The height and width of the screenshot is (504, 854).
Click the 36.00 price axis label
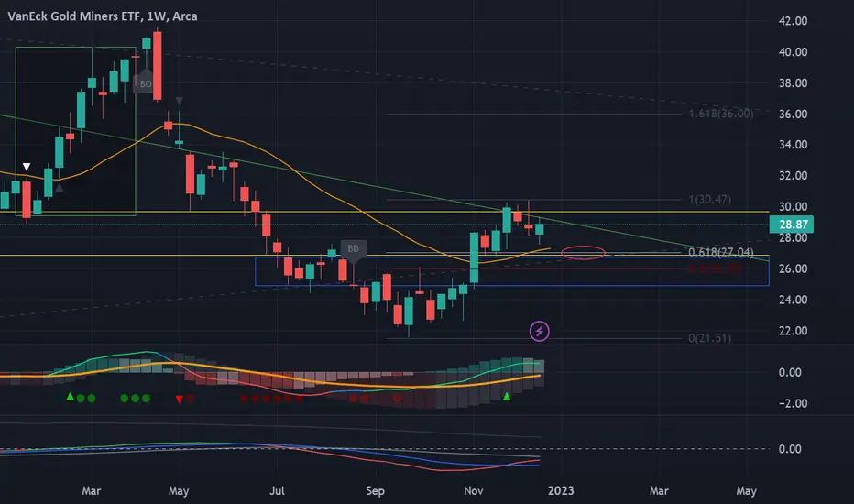[x=793, y=114]
